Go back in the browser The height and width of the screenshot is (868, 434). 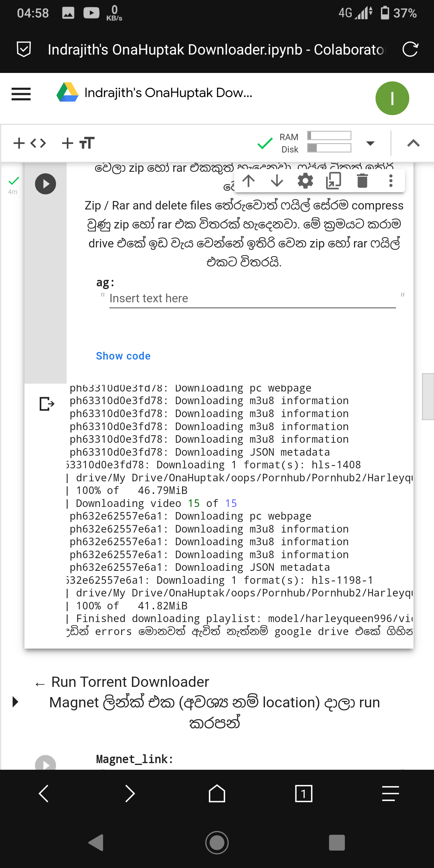tap(43, 794)
